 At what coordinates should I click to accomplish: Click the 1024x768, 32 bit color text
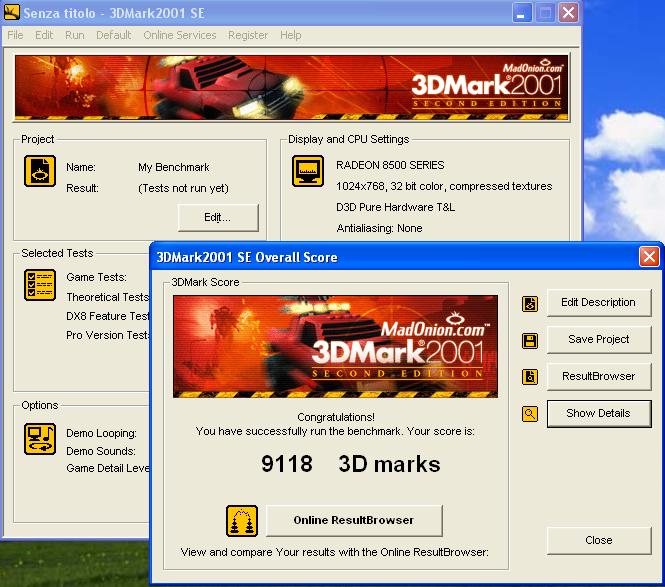(444, 186)
